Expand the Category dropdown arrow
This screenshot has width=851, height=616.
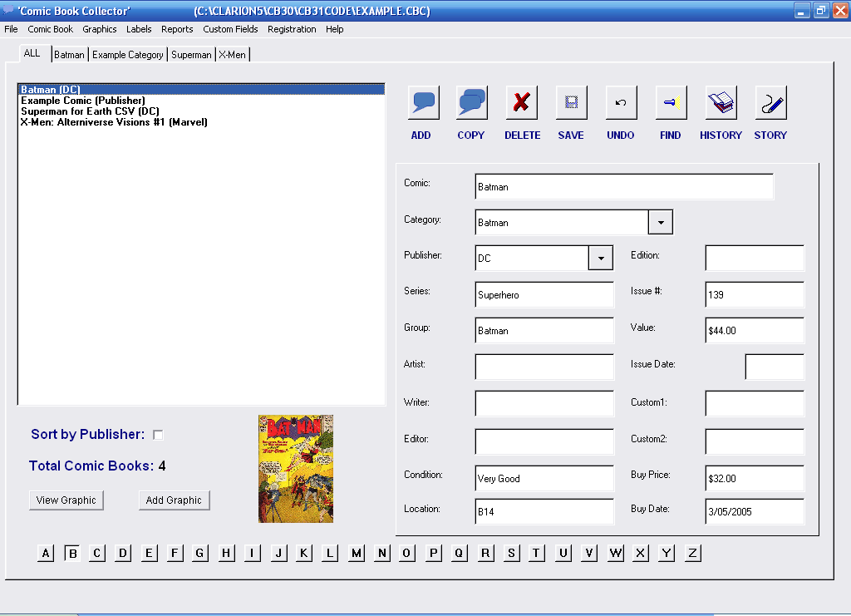[x=660, y=223]
